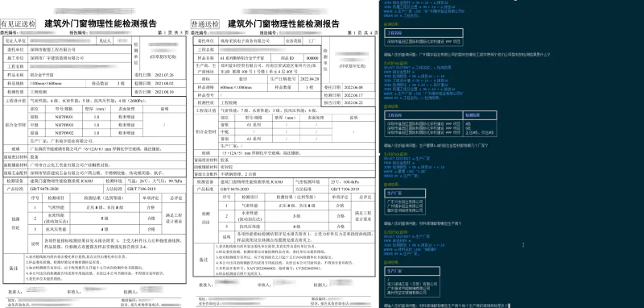Click the 有见证送检 stamp box on left report
644x308 pixels.
19,23
